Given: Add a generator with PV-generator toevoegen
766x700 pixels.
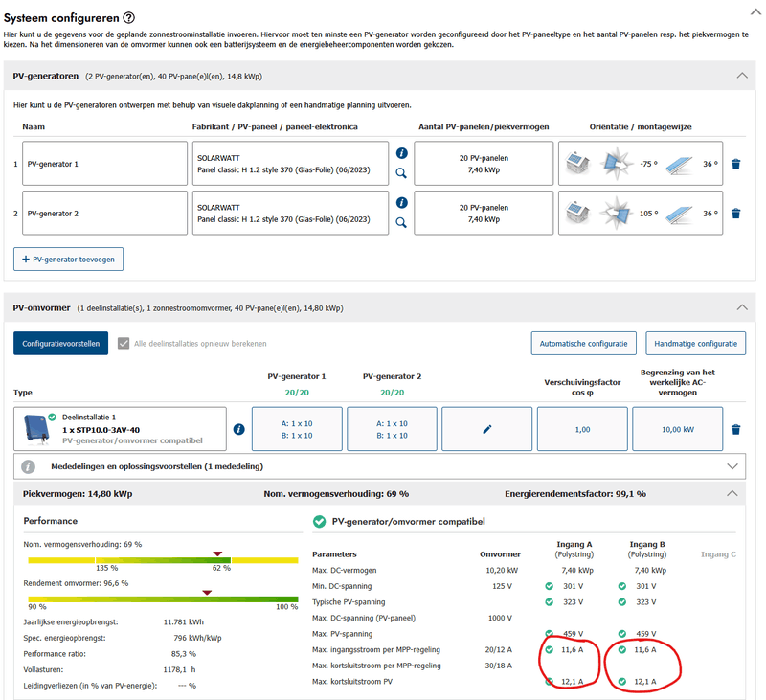Looking at the screenshot, I should point(68,259).
